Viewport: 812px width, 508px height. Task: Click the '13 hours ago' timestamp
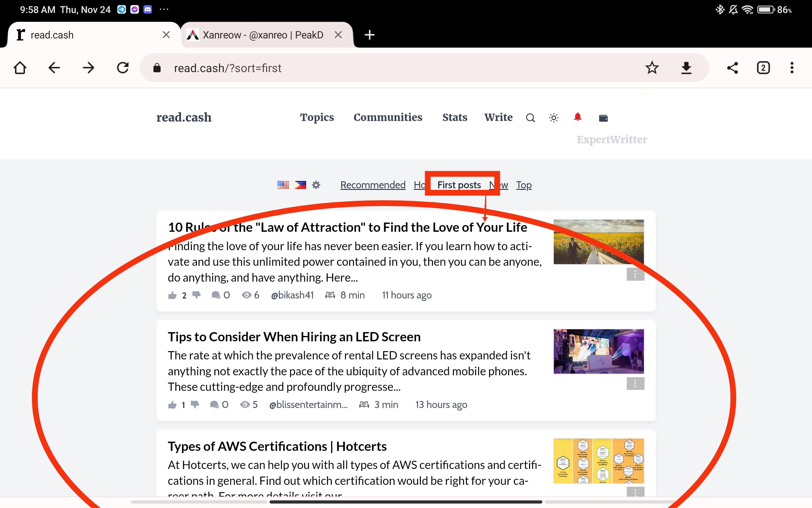coord(441,404)
